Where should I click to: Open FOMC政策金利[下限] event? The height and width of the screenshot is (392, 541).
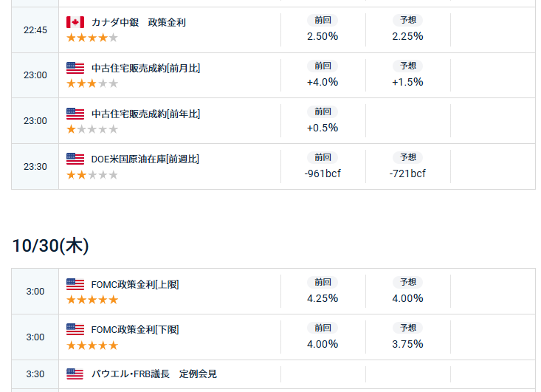134,329
